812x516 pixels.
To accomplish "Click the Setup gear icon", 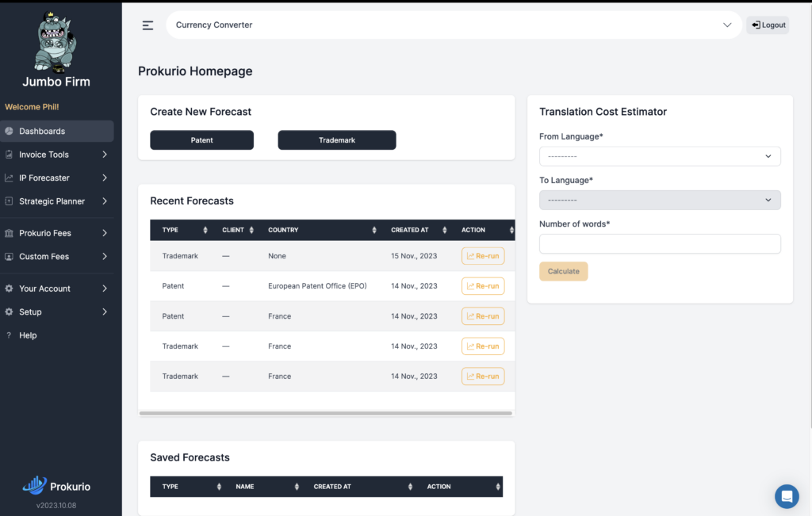I will point(9,312).
